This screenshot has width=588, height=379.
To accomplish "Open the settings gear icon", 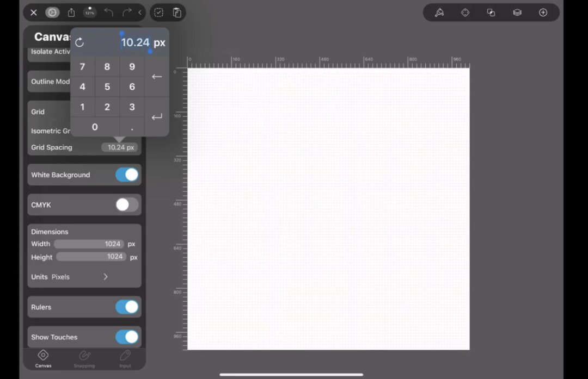I will click(x=52, y=13).
